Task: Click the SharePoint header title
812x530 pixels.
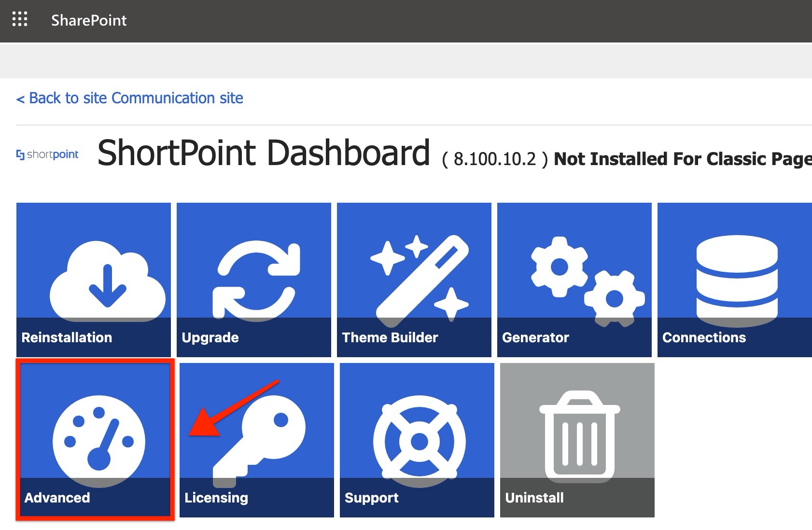Action: tap(89, 20)
